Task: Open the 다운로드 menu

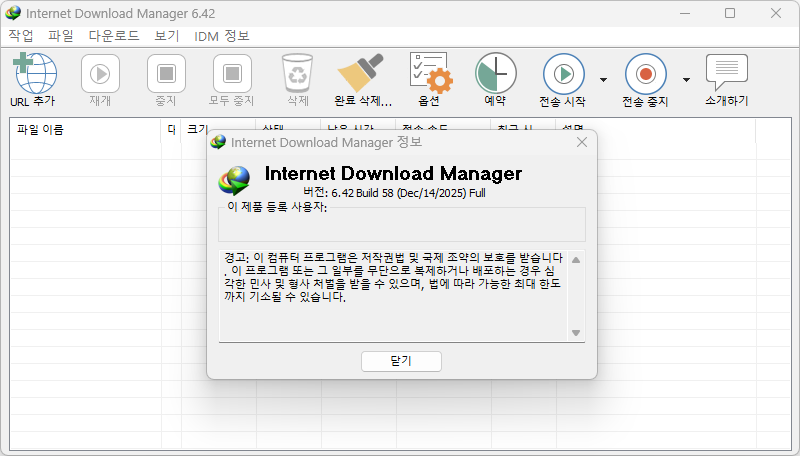Action: [114, 36]
